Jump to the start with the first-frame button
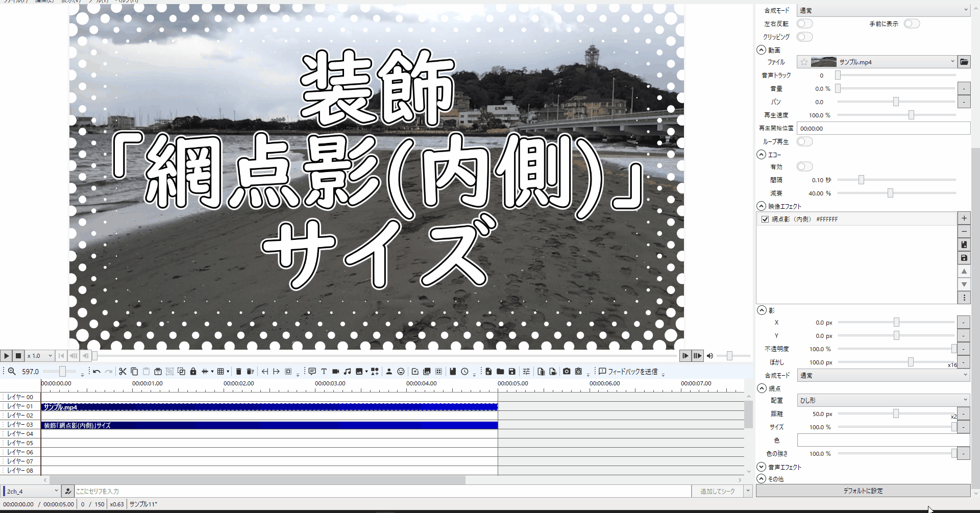This screenshot has width=980, height=513. pyautogui.click(x=61, y=356)
